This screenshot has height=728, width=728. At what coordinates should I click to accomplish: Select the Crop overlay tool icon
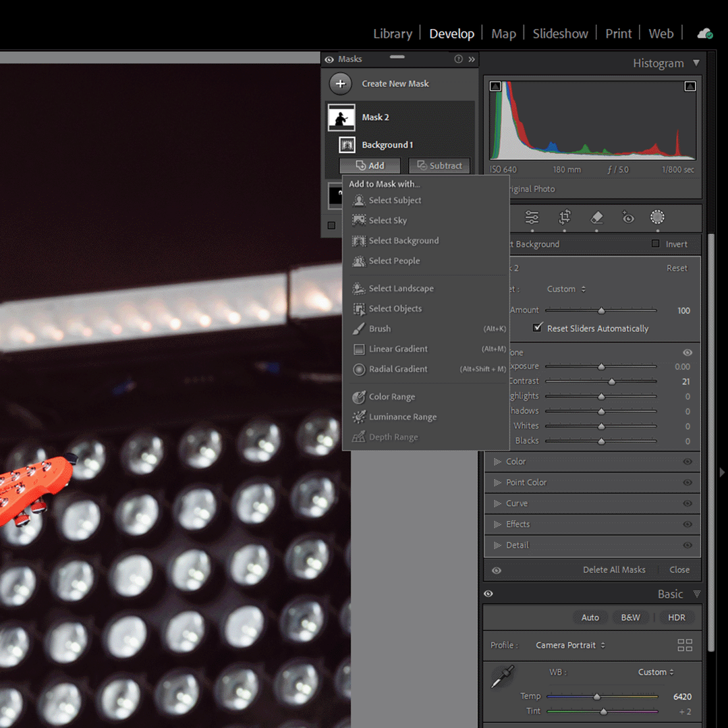565,217
